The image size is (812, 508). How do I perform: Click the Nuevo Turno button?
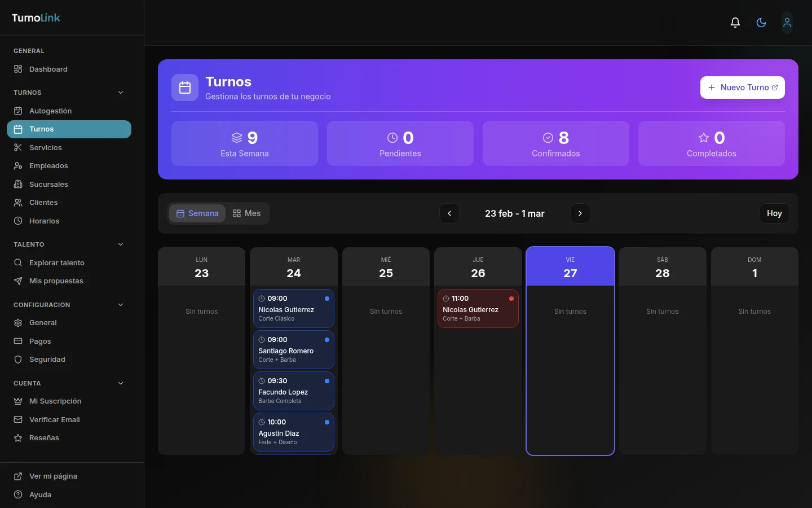coord(742,87)
